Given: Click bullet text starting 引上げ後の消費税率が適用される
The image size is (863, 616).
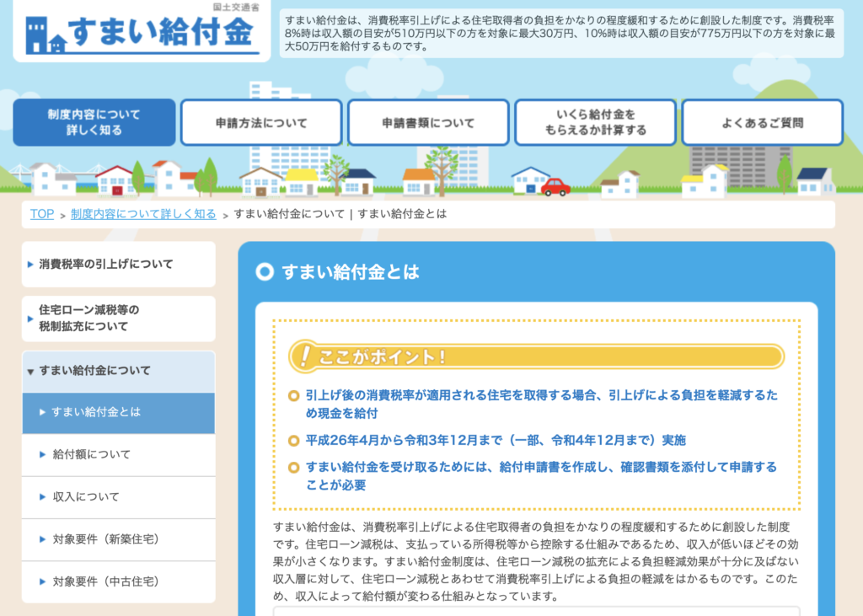Looking at the screenshot, I should [x=542, y=404].
